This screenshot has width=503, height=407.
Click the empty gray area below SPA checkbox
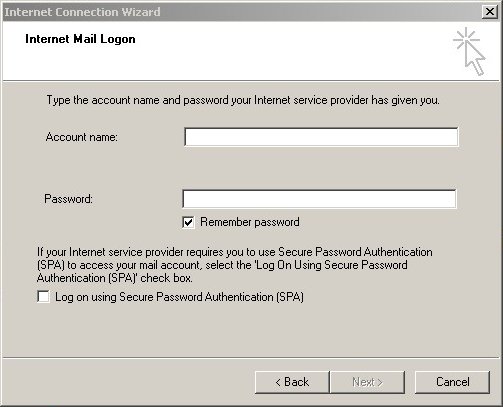pyautogui.click(x=251, y=330)
